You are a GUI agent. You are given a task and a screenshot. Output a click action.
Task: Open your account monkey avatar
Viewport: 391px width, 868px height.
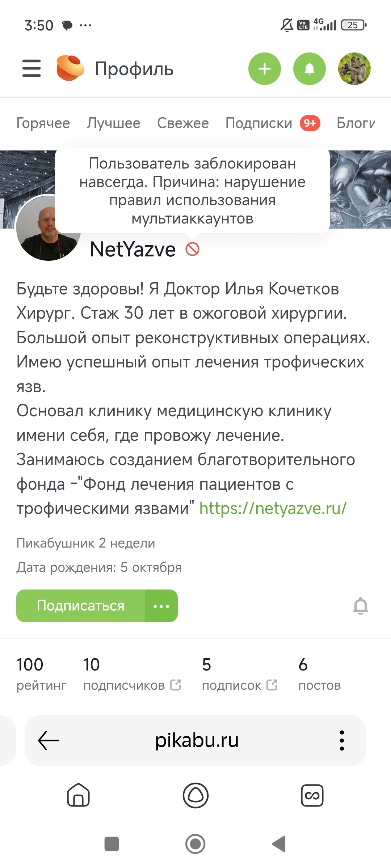354,69
